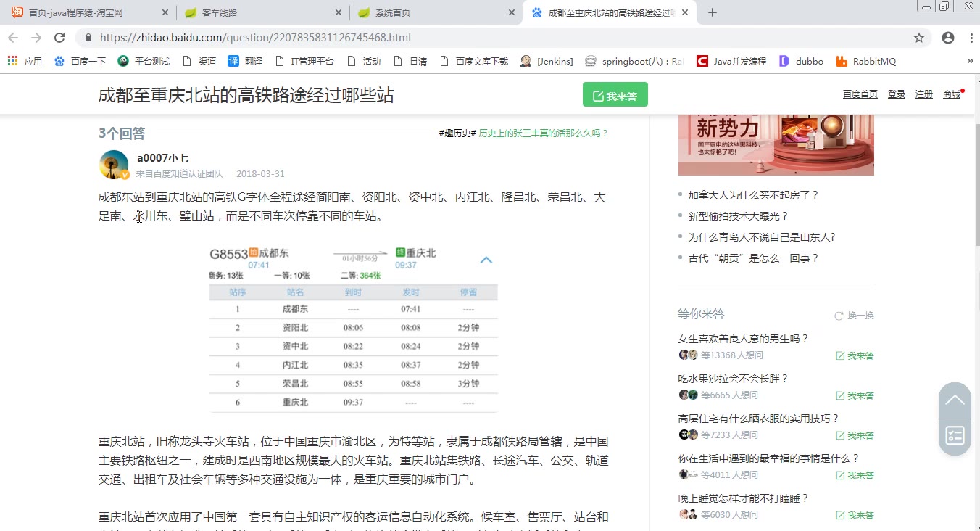Open the dubbo bookmark

coord(801,62)
